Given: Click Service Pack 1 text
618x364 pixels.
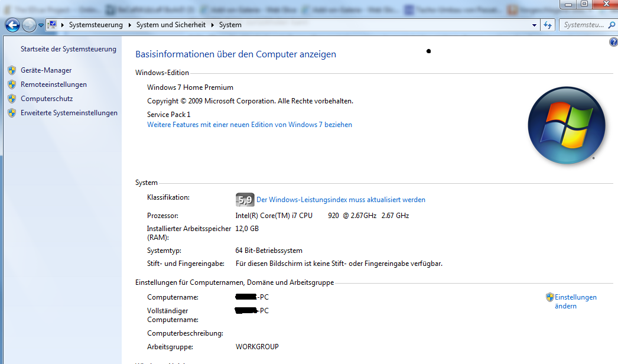Looking at the screenshot, I should (169, 115).
